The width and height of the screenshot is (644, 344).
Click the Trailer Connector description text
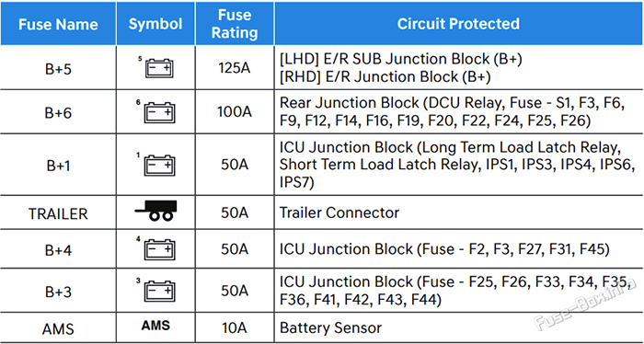[x=339, y=212]
